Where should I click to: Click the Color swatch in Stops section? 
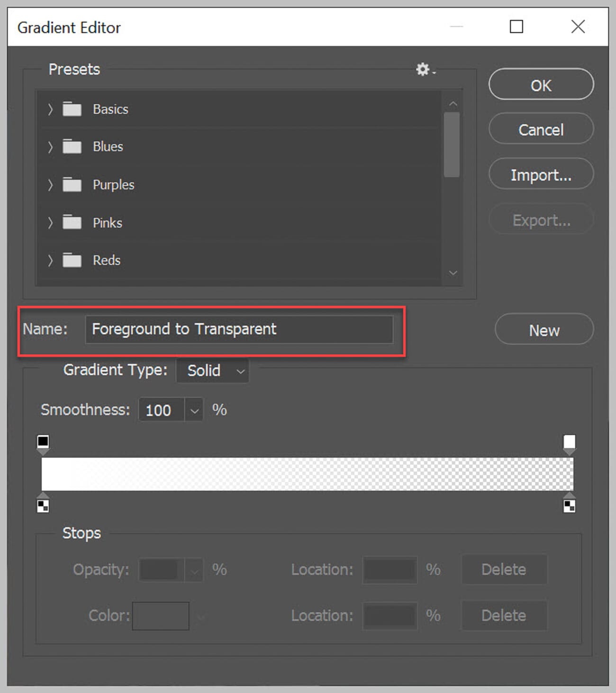click(161, 615)
